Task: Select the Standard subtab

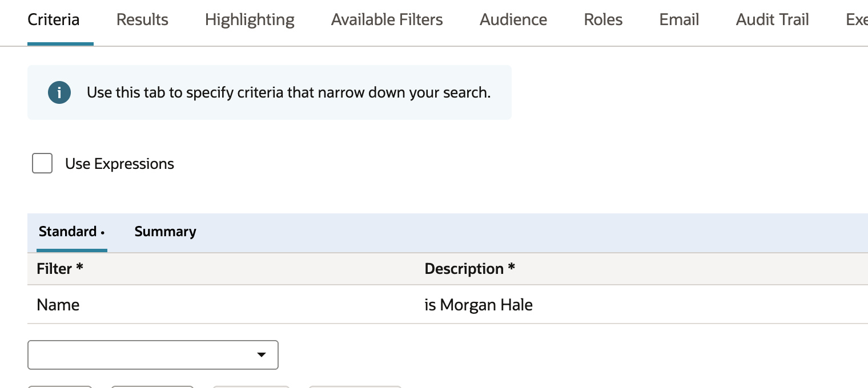Action: tap(71, 232)
